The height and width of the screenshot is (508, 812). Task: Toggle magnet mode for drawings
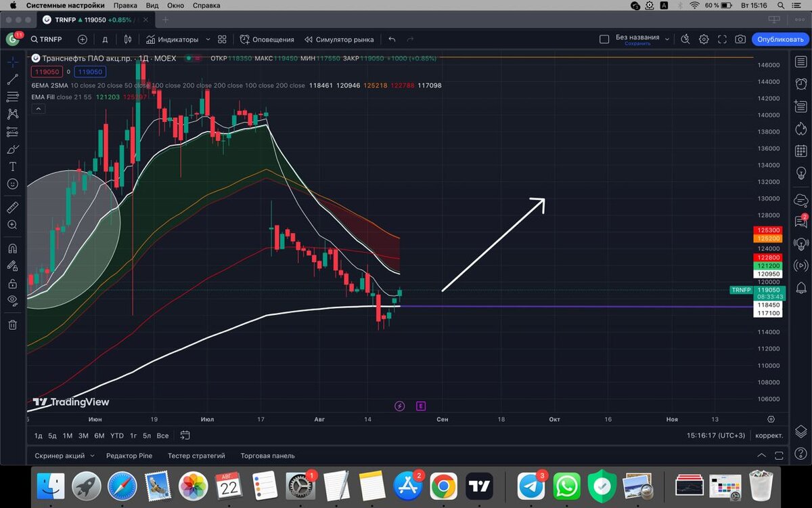click(12, 249)
